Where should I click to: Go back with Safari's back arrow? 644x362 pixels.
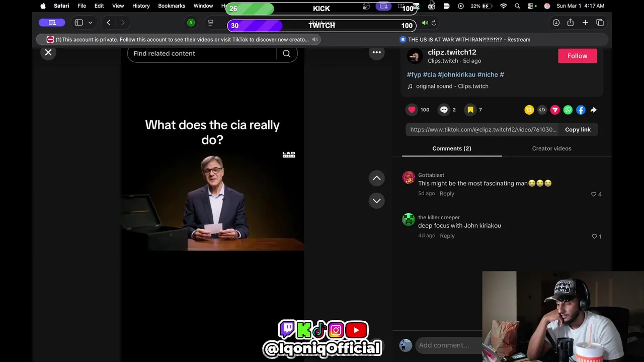[109, 23]
